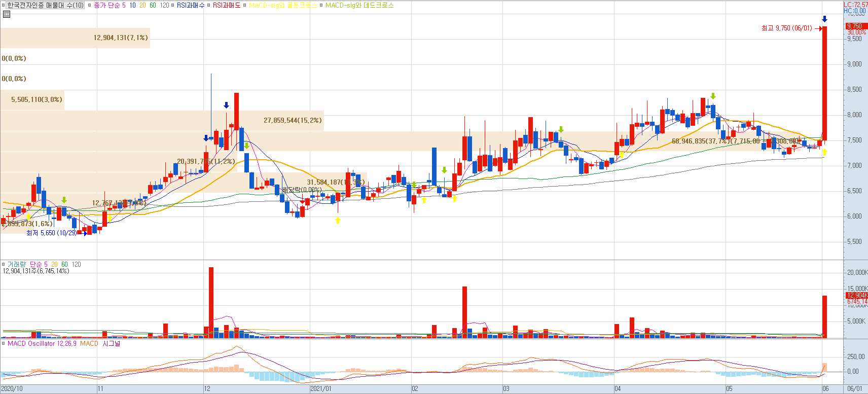868x394 pixels.
Task: Toggle marker square beside MACD Oscillator
Action: pyautogui.click(x=3, y=344)
